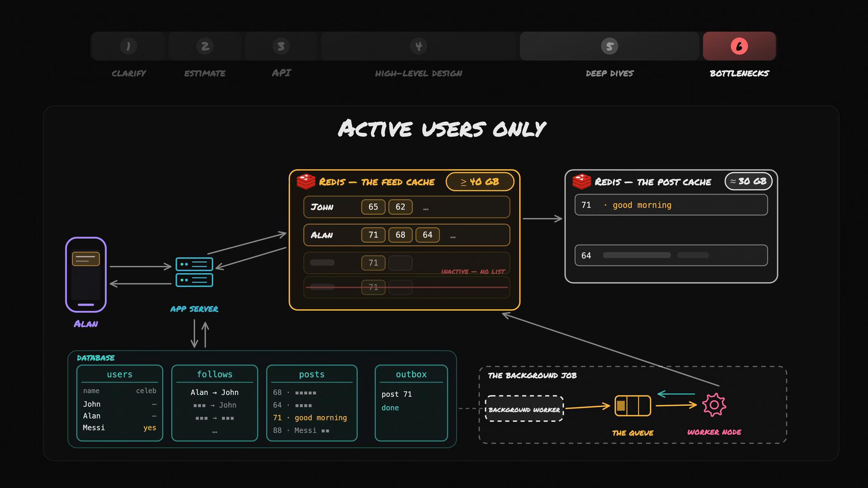Click the queue icon
This screenshot has width=868, height=488.
[633, 405]
